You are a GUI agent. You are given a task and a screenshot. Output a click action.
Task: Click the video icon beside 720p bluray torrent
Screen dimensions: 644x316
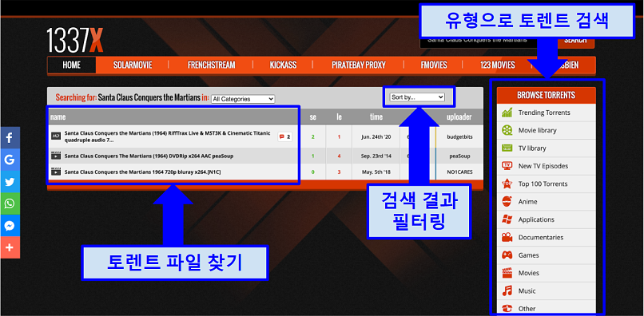[x=56, y=172]
